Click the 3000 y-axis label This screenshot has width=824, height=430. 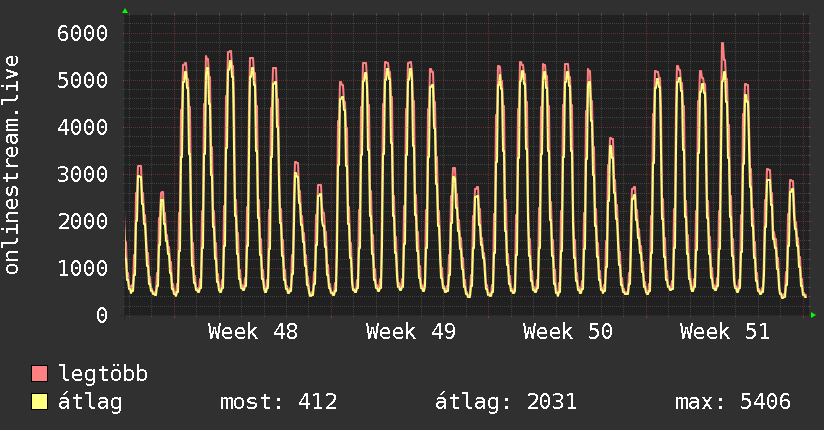(83, 174)
